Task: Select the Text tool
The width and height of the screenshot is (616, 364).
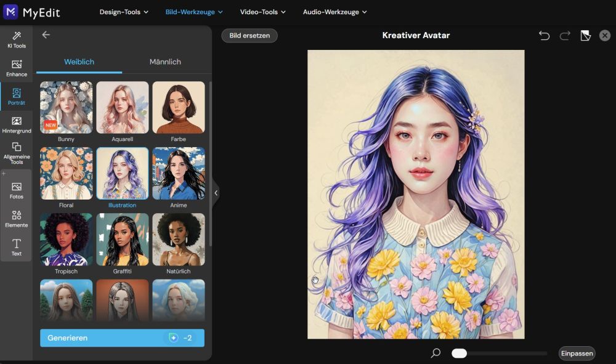Action: click(x=17, y=246)
